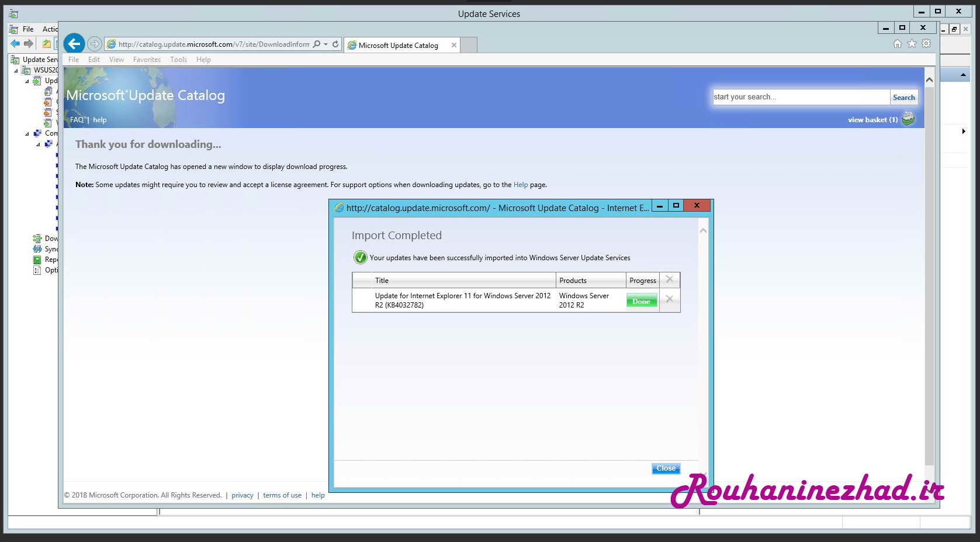Select the Options node icon
Image resolution: width=980 pixels, height=542 pixels.
[37, 270]
